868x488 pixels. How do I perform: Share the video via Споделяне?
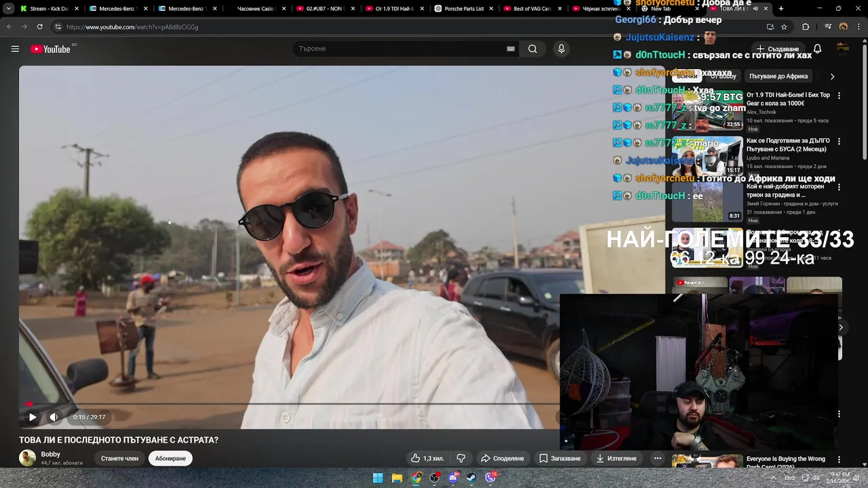pos(502,458)
